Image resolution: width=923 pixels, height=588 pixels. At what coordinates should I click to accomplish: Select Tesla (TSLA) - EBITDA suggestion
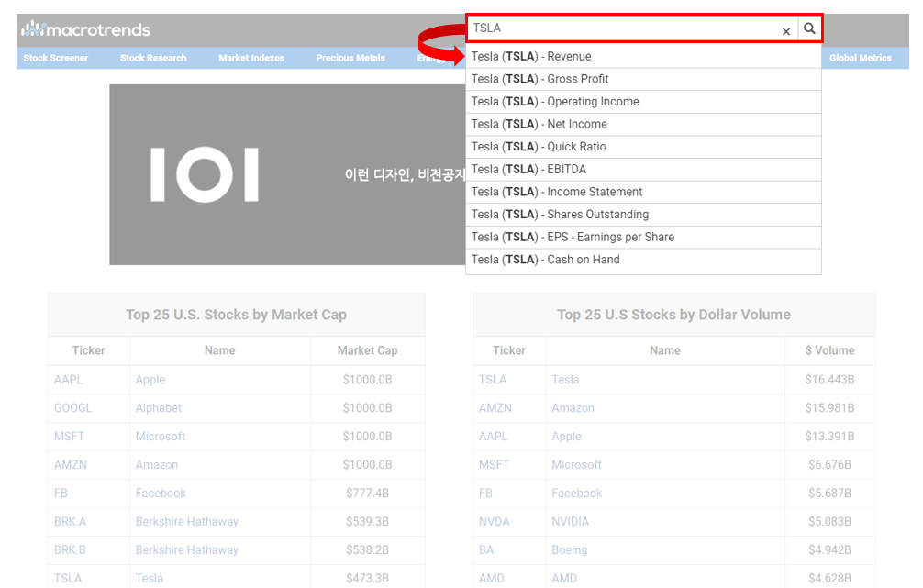pos(643,170)
